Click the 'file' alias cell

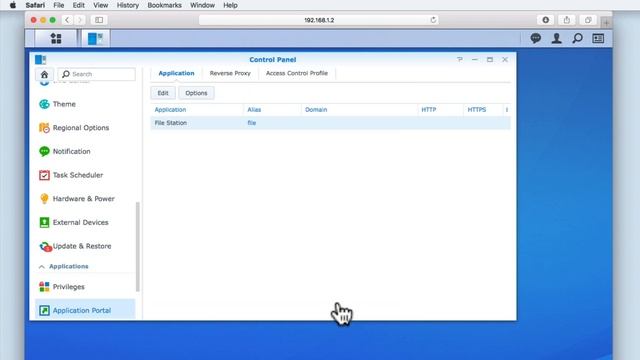[252, 123]
